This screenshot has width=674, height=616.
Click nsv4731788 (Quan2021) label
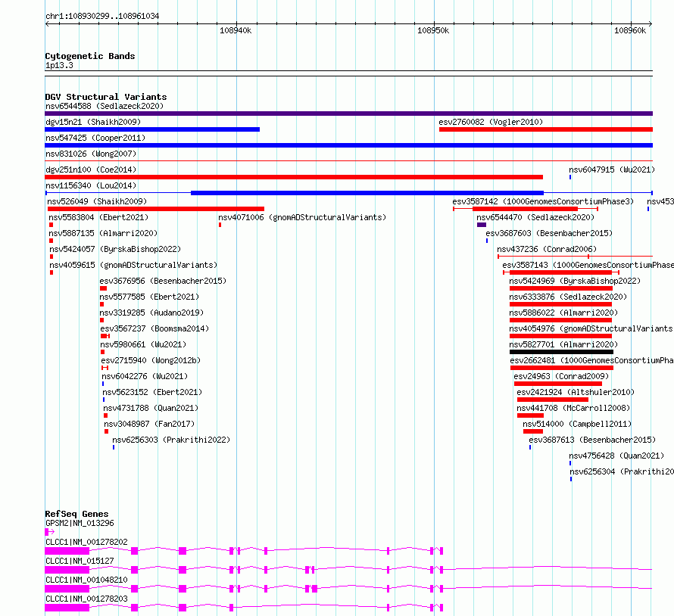(151, 408)
